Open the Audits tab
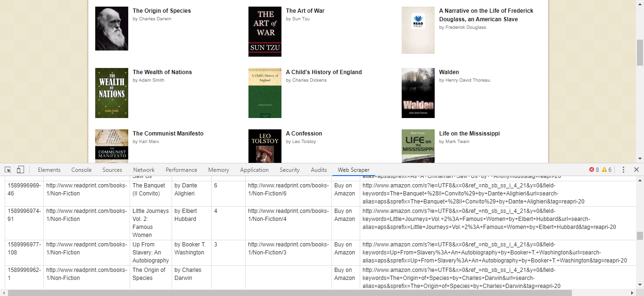This screenshot has width=644, height=296. click(x=319, y=170)
